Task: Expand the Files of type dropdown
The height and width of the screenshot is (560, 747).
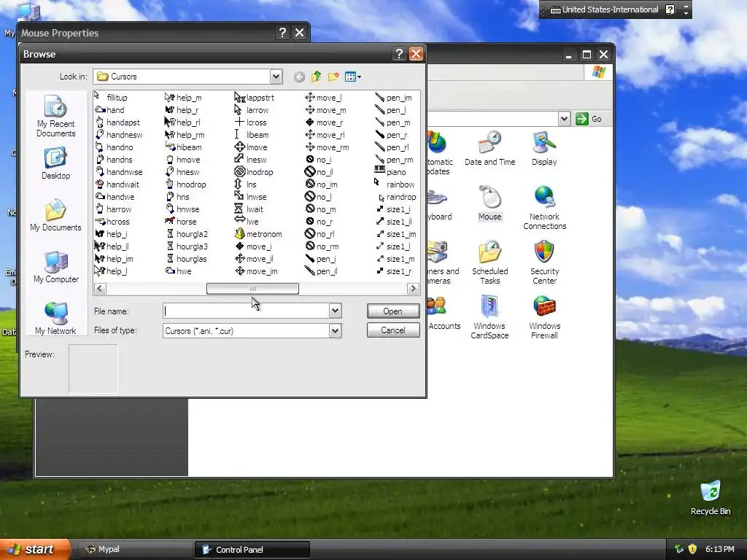Action: coord(335,330)
